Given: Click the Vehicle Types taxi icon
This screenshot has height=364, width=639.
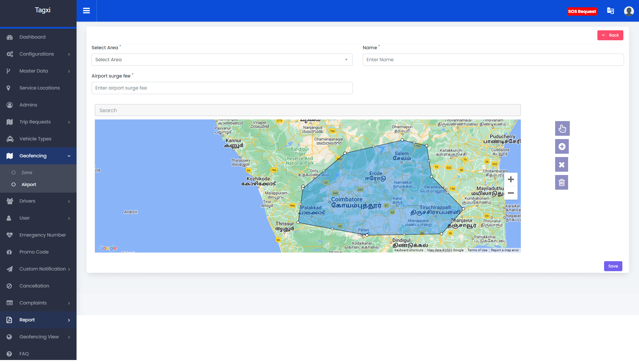Looking at the screenshot, I should (x=10, y=139).
